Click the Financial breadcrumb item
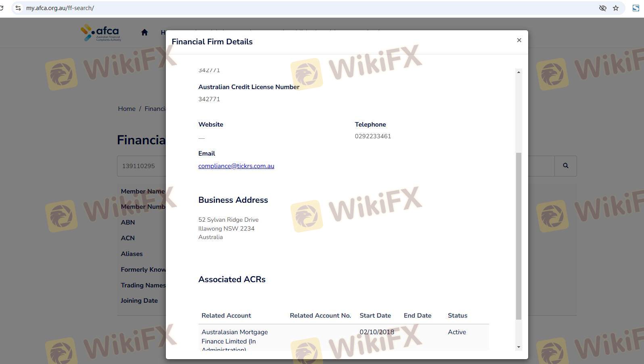Viewport: 644px width, 364px height. tap(155, 109)
